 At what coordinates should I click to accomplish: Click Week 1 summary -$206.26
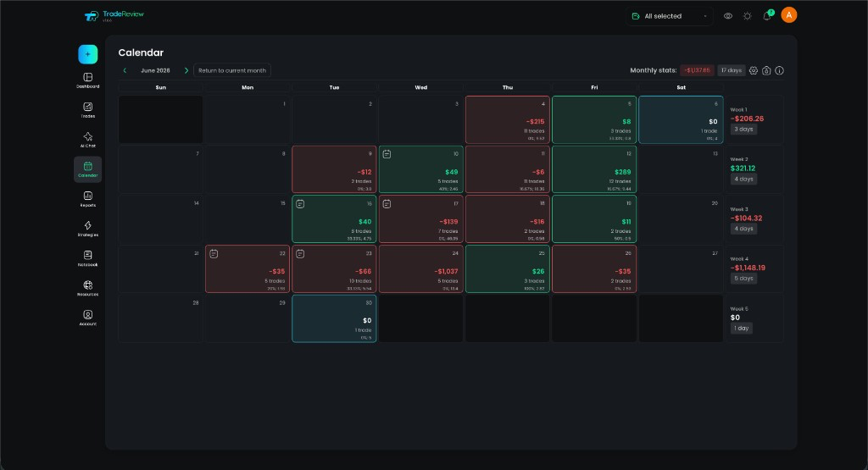pos(747,119)
